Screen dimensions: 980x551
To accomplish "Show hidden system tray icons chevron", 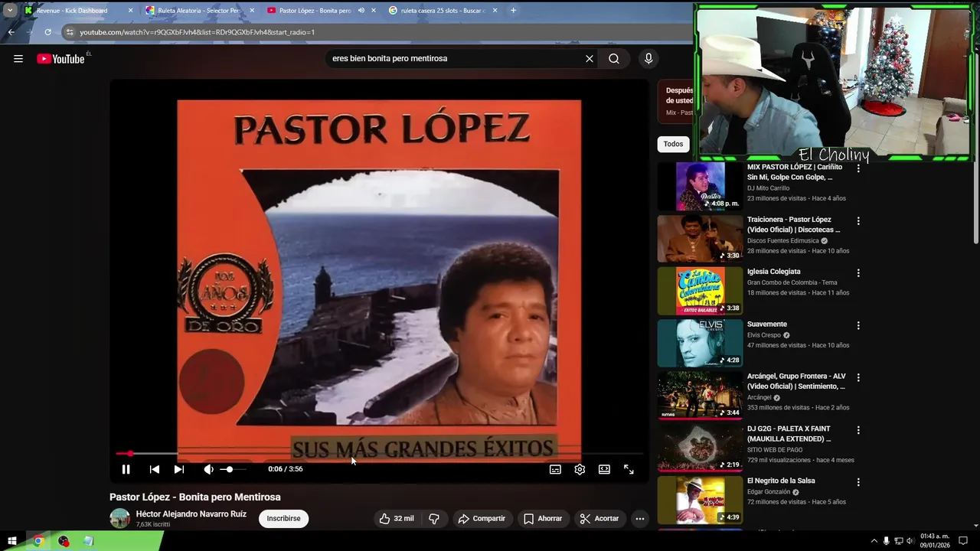I will click(874, 541).
